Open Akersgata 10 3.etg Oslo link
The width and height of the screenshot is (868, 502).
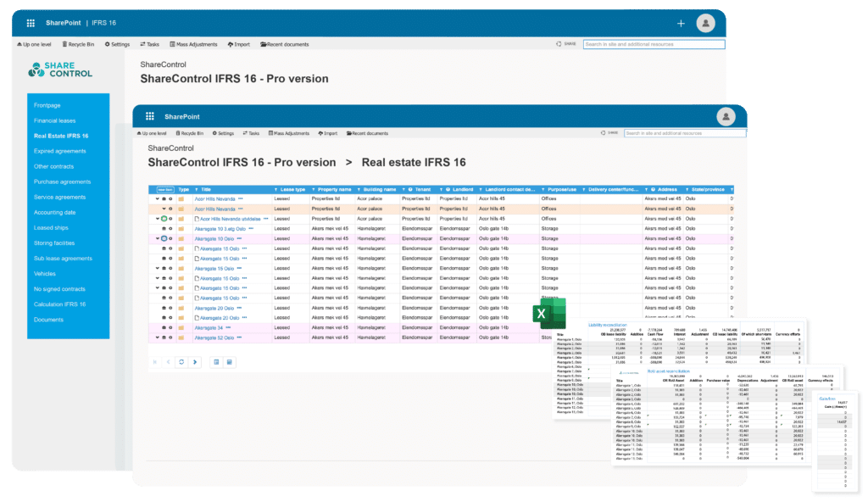coord(220,229)
